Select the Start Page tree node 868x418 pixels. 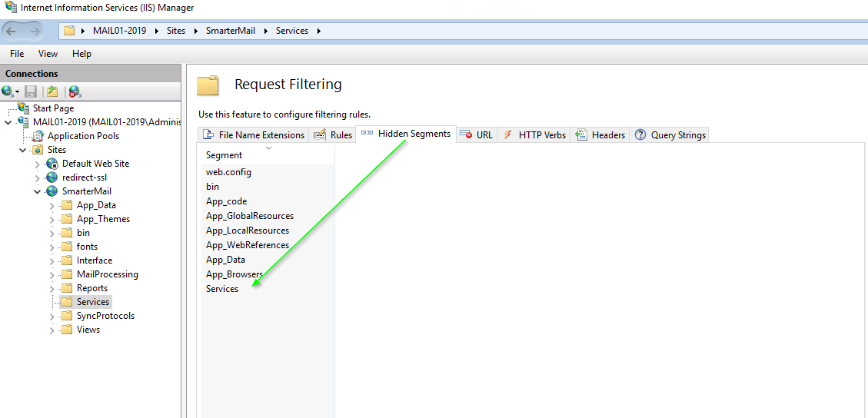pyautogui.click(x=53, y=108)
